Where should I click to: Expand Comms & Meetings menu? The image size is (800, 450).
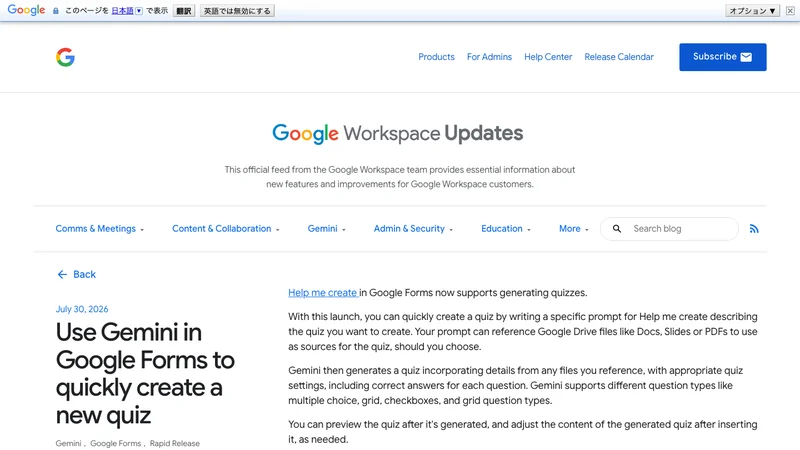(x=100, y=229)
